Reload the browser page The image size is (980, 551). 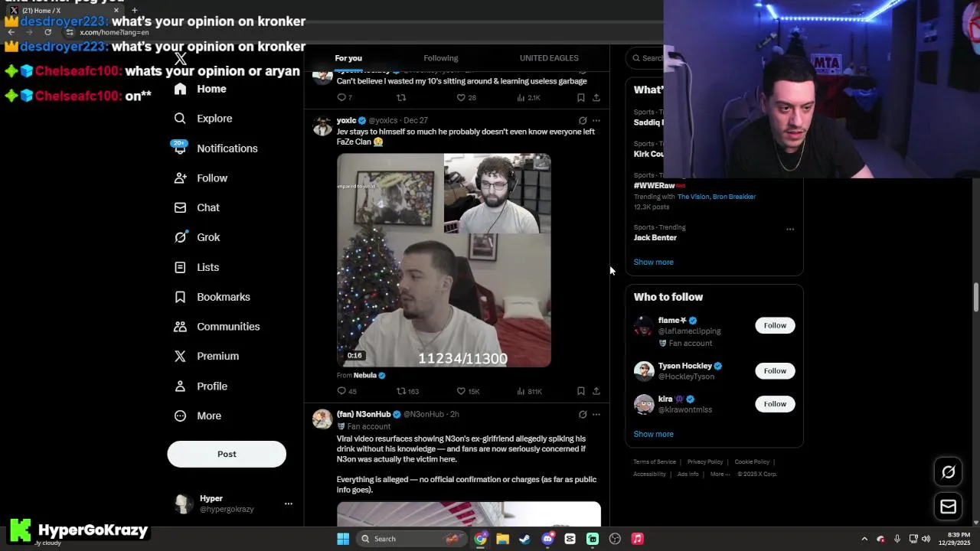point(47,32)
